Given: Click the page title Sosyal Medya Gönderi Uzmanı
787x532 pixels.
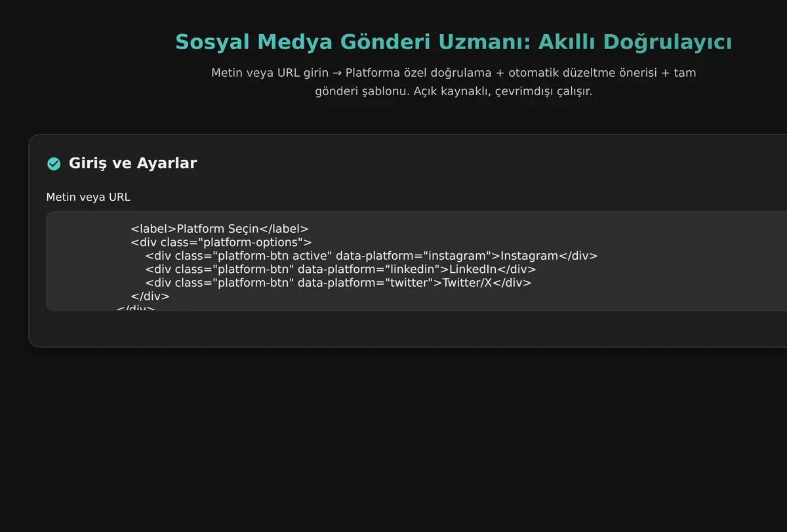Looking at the screenshot, I should [x=453, y=42].
